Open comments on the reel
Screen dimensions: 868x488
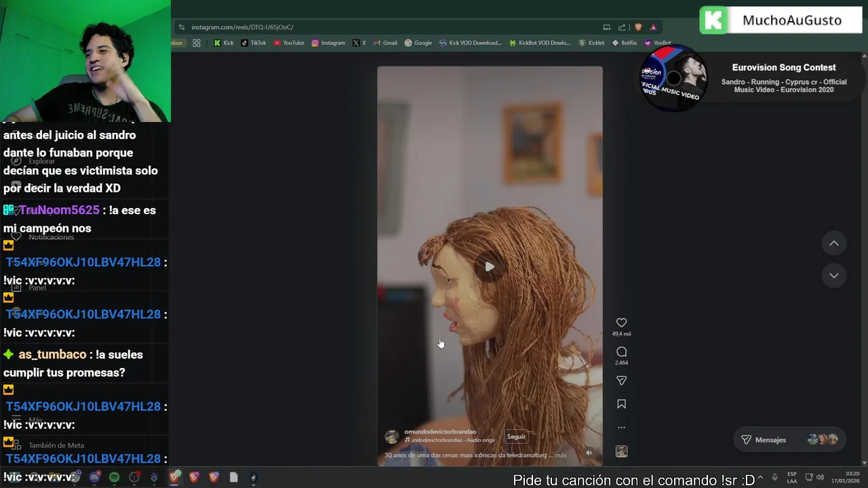(621, 352)
